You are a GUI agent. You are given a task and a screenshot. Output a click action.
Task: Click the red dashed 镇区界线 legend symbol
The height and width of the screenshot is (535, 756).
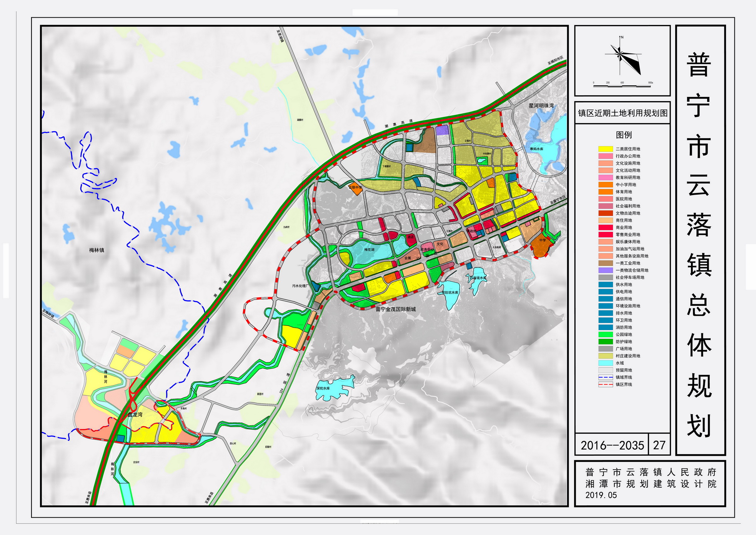pos(605,385)
